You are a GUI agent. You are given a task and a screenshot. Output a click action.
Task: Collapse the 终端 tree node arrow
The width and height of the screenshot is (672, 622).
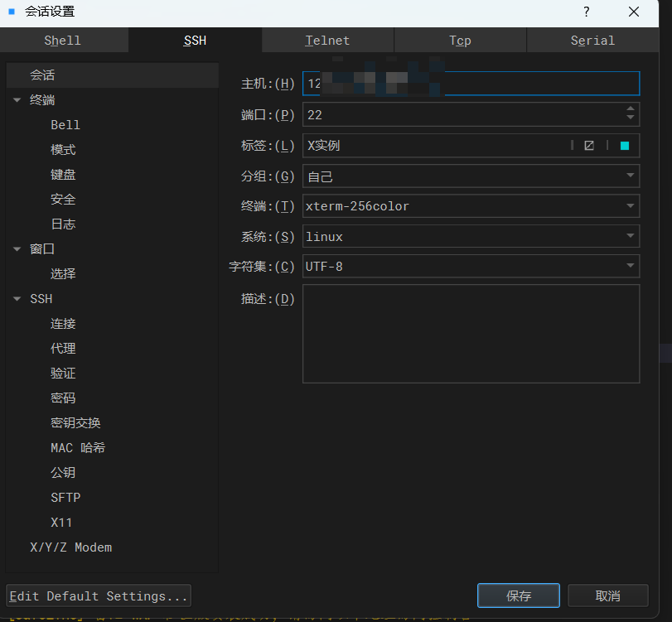17,100
